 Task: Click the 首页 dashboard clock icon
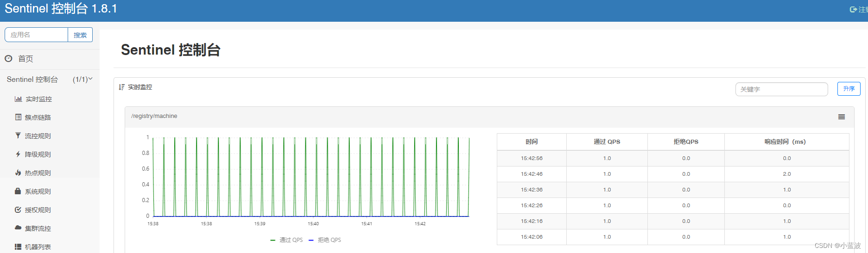tap(8, 58)
